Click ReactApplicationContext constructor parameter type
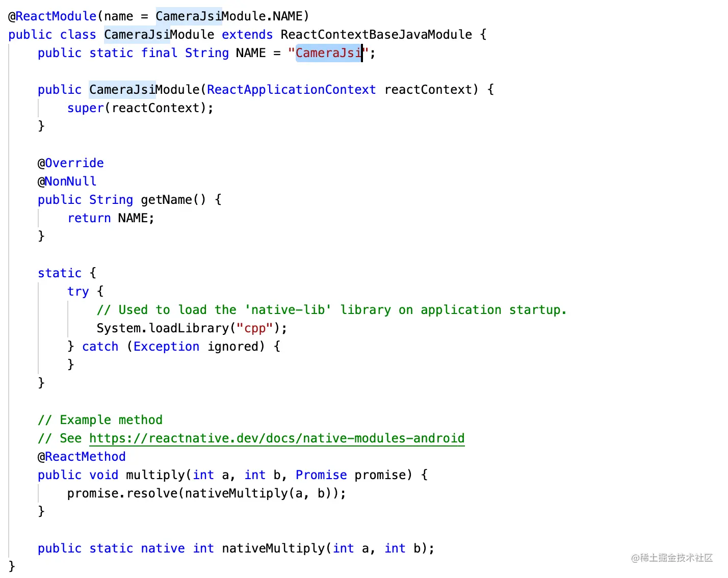The width and height of the screenshot is (728, 578). tap(292, 90)
